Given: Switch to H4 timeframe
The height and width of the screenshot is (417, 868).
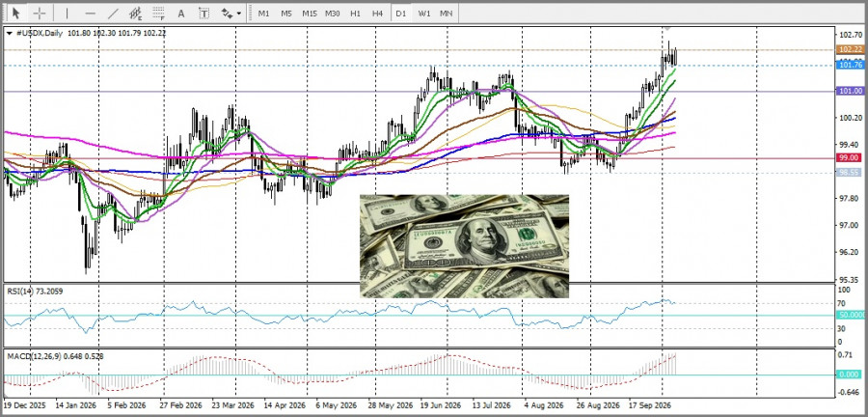Looking at the screenshot, I should 377,14.
